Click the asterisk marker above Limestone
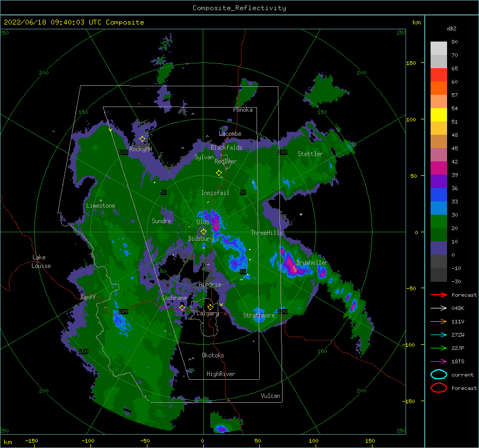 101,201
